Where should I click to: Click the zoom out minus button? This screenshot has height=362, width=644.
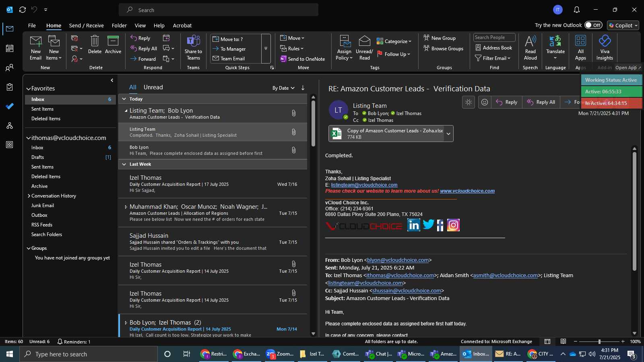click(576, 341)
